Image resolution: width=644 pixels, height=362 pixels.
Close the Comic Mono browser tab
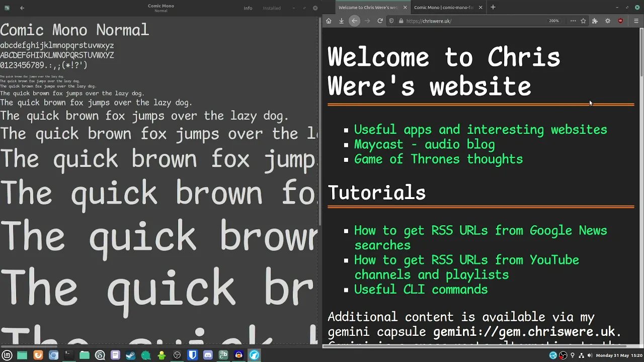click(x=480, y=8)
